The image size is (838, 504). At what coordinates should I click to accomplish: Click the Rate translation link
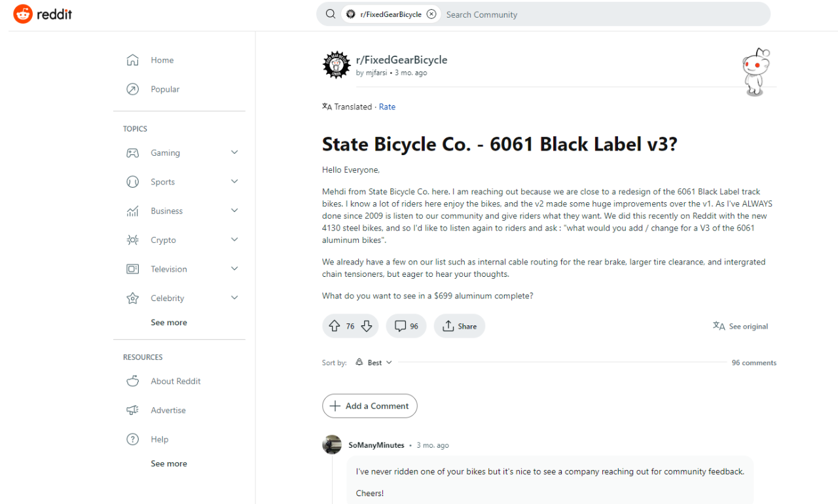(387, 107)
